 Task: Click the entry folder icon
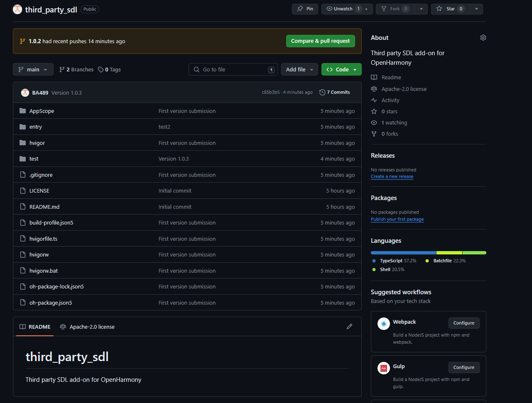(23, 127)
